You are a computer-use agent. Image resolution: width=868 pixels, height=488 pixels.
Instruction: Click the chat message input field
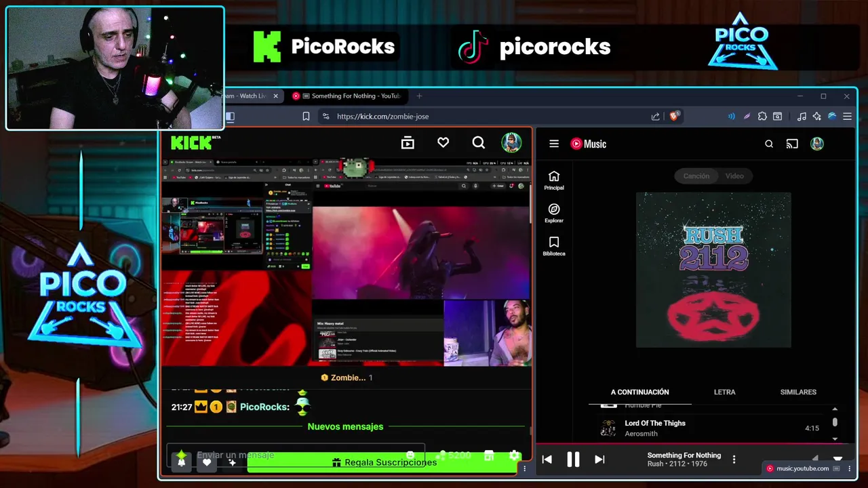[296, 455]
